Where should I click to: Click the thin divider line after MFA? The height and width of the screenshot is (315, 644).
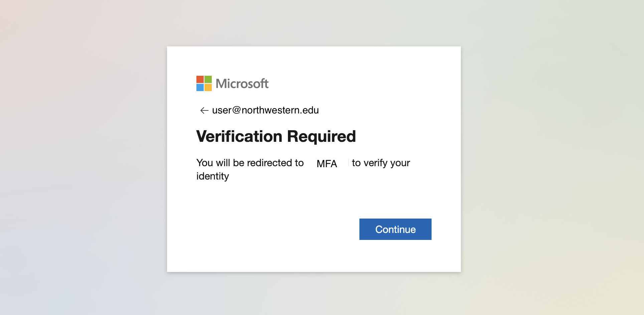pyautogui.click(x=348, y=163)
